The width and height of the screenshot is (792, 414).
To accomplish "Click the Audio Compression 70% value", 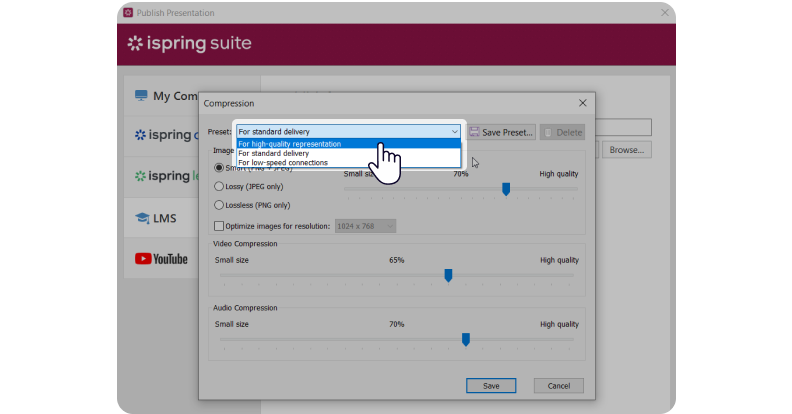I will (x=397, y=324).
